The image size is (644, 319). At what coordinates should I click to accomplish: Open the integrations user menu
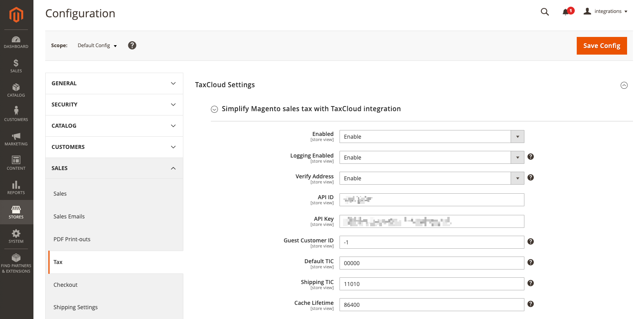point(605,11)
